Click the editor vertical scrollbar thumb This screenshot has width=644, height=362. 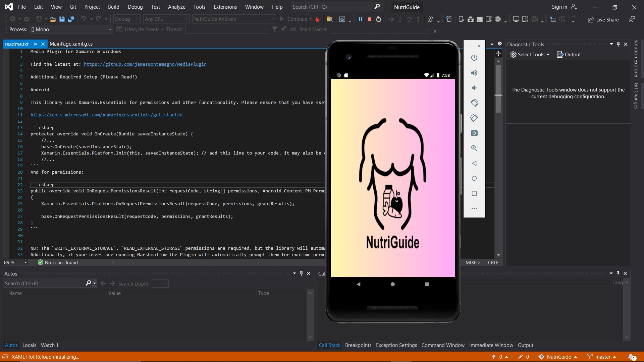click(498, 89)
